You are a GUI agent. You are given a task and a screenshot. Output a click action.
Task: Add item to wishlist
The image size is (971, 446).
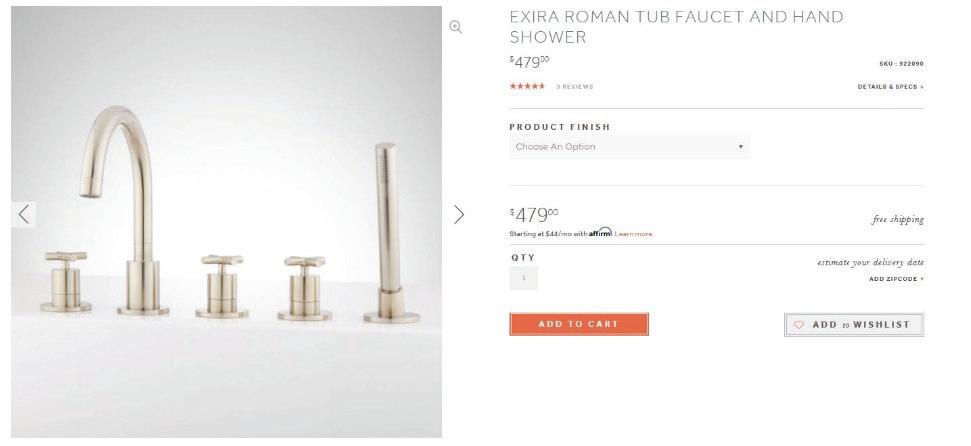854,325
